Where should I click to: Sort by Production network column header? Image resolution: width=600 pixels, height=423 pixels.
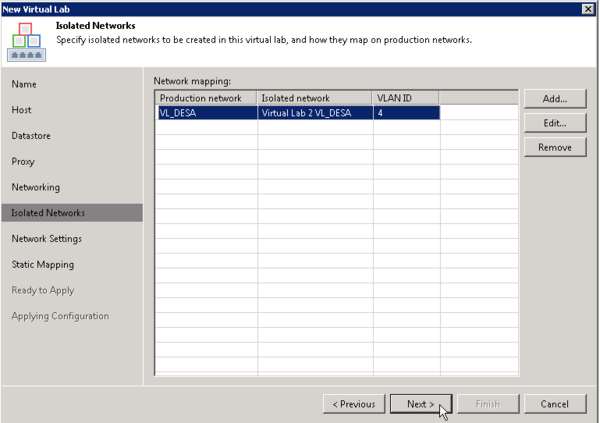click(x=206, y=98)
